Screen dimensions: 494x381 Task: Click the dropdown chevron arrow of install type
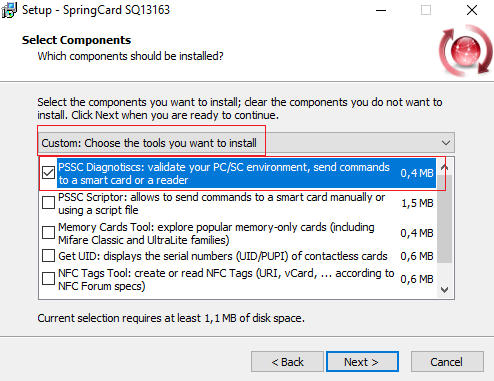pyautogui.click(x=446, y=143)
